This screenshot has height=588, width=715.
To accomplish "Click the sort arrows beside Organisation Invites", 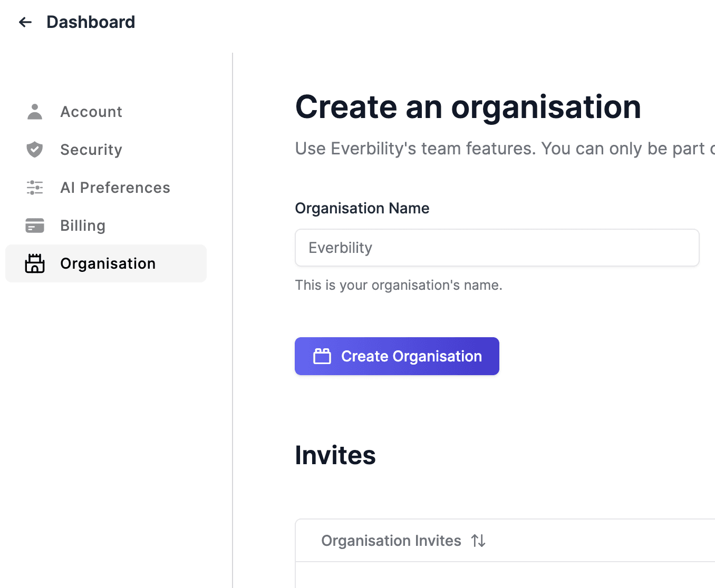I will coord(478,541).
